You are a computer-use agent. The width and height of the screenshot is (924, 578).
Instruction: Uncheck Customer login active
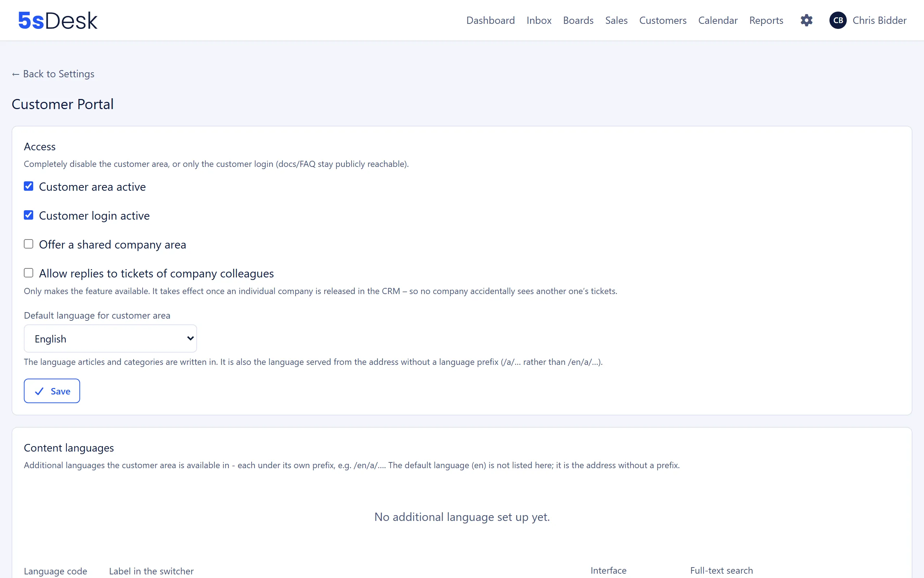point(29,215)
